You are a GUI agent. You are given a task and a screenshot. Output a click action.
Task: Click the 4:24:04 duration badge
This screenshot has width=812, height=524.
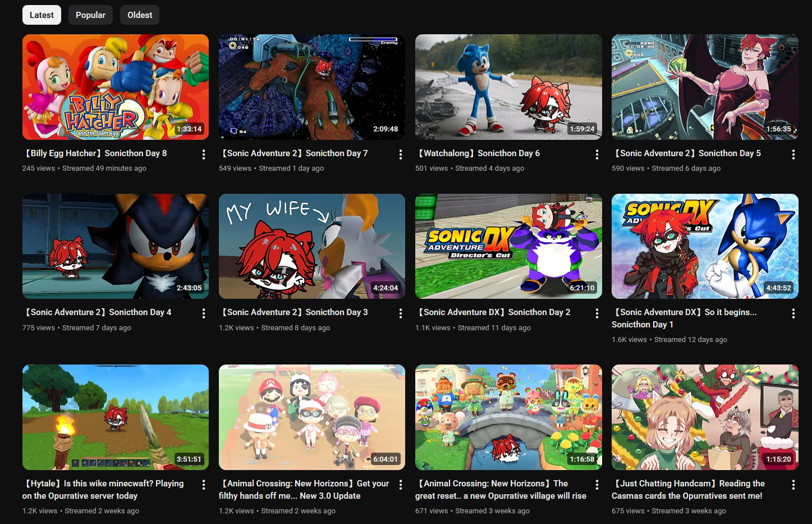386,288
